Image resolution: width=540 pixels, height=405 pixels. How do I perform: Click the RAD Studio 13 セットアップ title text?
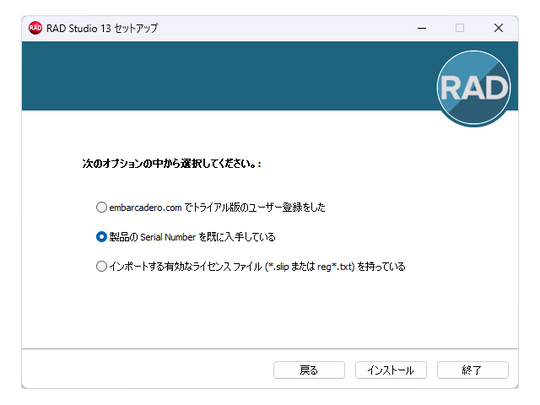(102, 28)
